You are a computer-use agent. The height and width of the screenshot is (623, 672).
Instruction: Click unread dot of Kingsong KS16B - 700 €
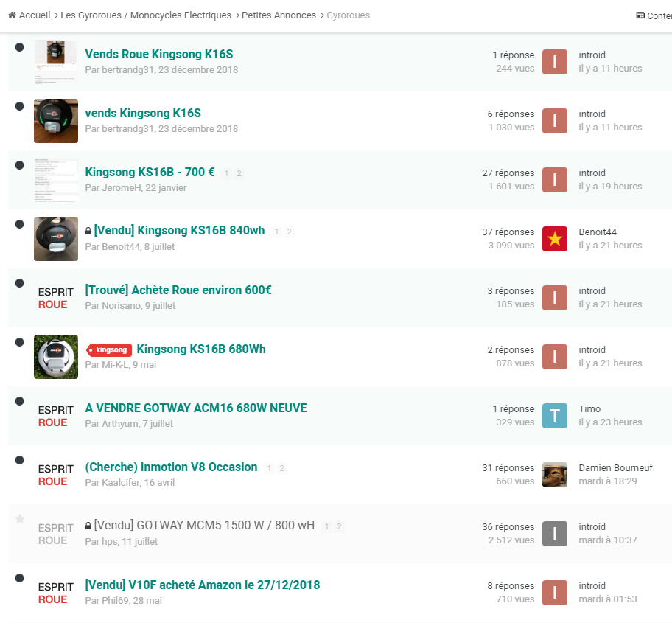coord(19,165)
